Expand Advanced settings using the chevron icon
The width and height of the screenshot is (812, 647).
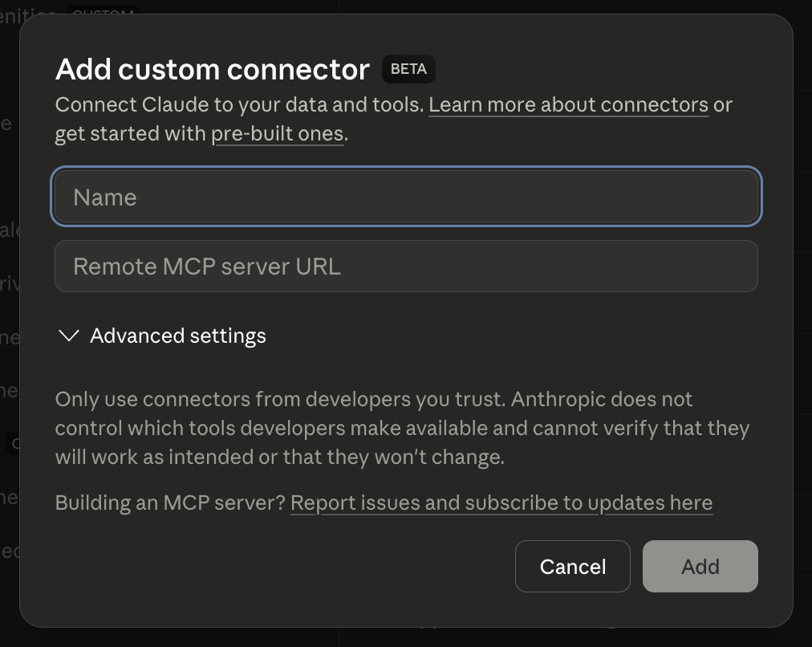tap(69, 336)
